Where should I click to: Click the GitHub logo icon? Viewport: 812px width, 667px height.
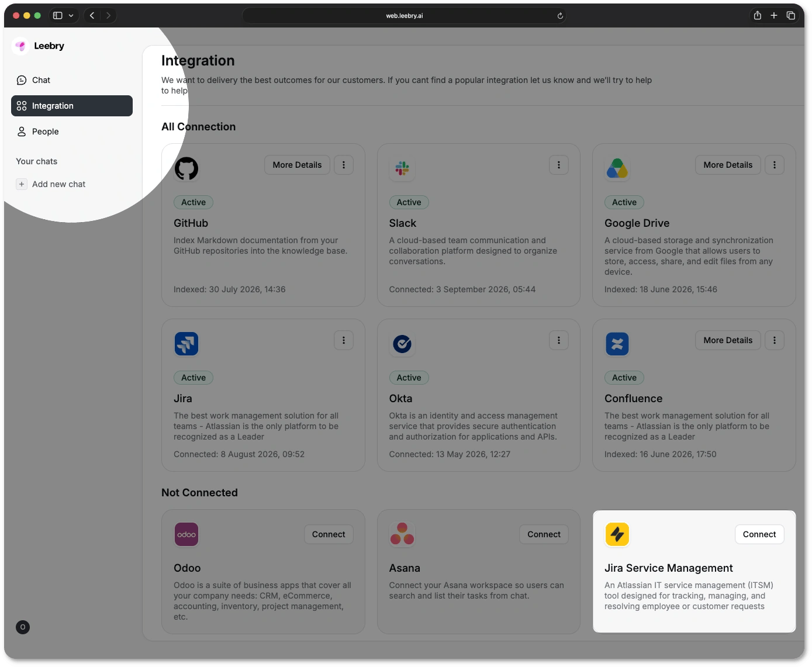(x=186, y=168)
